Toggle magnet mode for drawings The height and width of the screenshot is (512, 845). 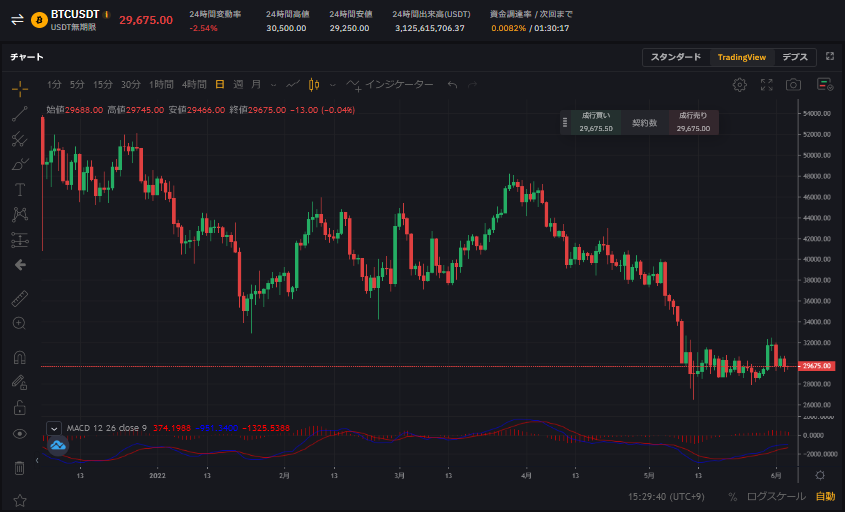[19, 357]
